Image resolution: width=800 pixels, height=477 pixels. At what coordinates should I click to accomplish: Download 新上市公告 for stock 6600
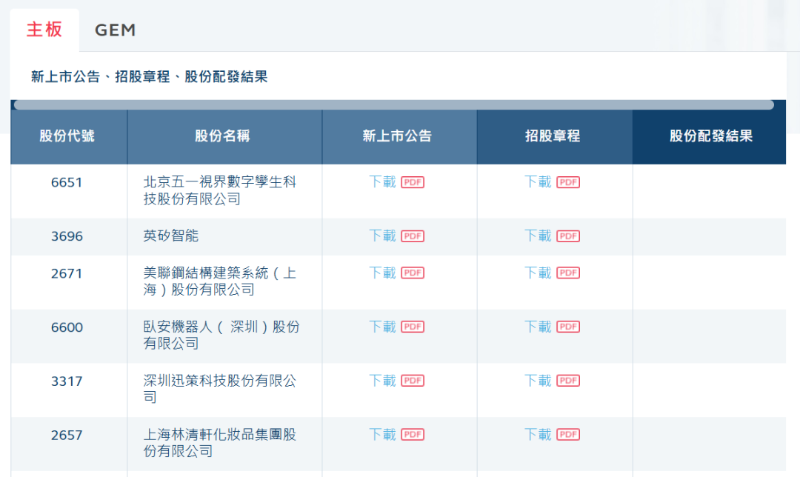point(383,327)
